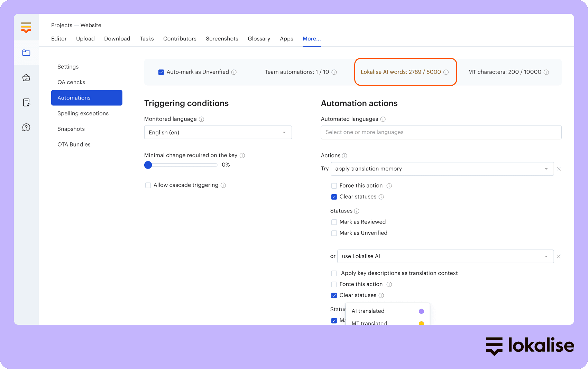Enable Allow cascade triggering checkbox
The image size is (588, 369).
148,185
